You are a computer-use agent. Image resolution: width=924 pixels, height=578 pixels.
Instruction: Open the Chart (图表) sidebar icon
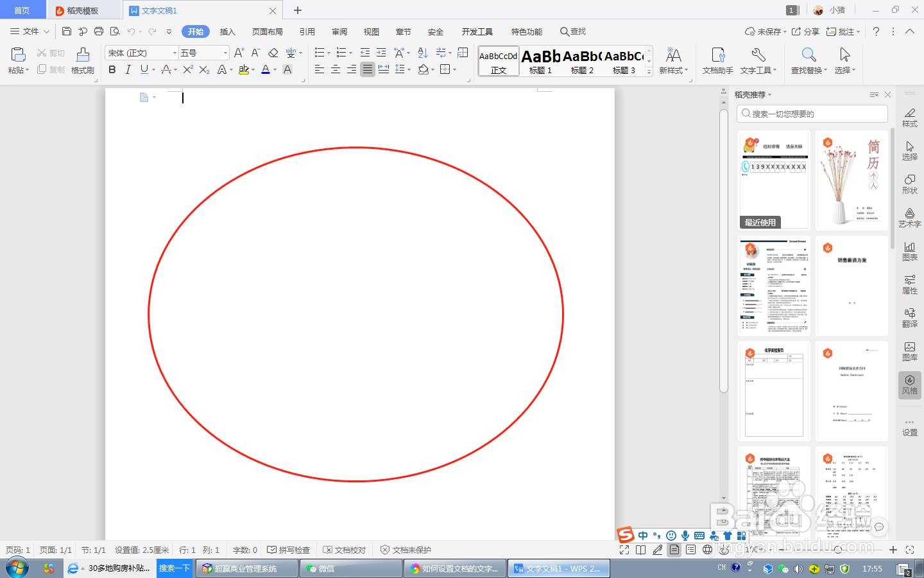point(910,251)
